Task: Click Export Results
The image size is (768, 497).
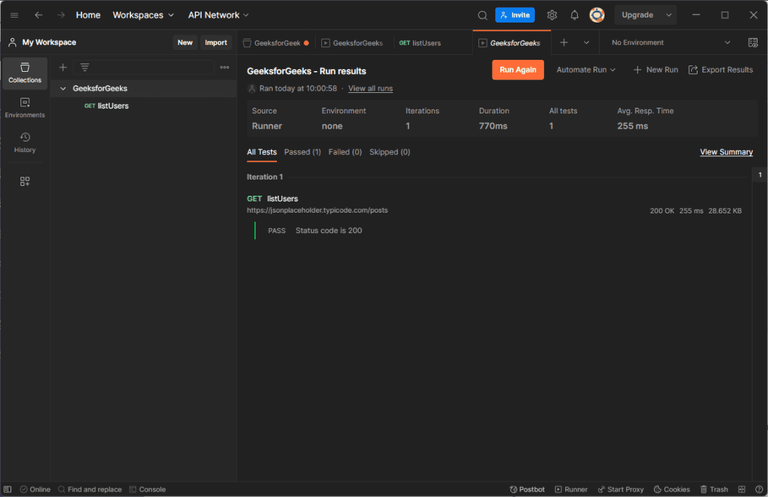Action: click(x=720, y=70)
